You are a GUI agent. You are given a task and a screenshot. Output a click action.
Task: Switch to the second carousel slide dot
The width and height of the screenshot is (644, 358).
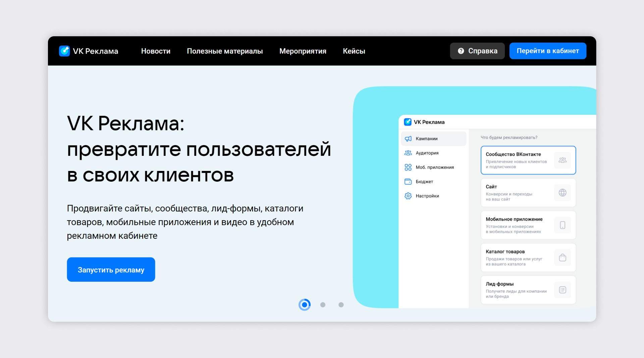[323, 305]
